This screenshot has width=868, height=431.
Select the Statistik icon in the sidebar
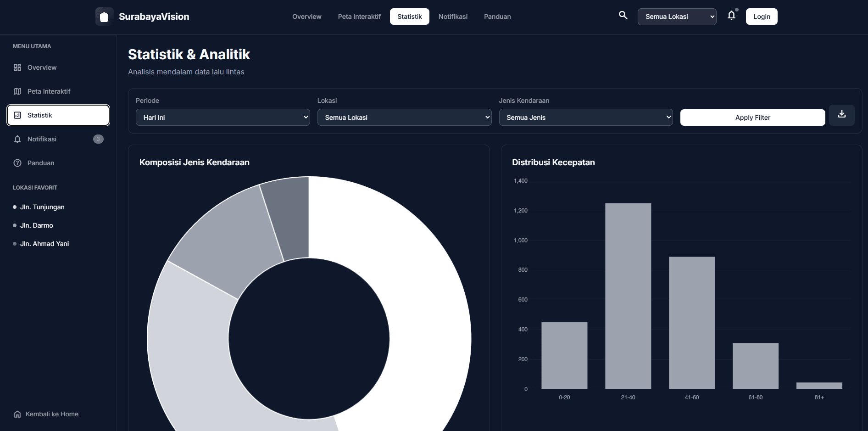pyautogui.click(x=17, y=115)
